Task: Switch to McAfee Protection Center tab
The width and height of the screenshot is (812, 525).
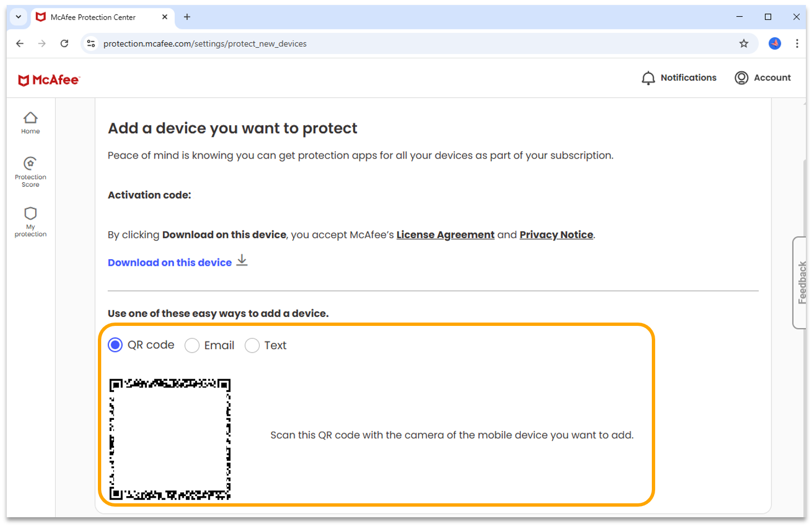Action: pos(93,17)
